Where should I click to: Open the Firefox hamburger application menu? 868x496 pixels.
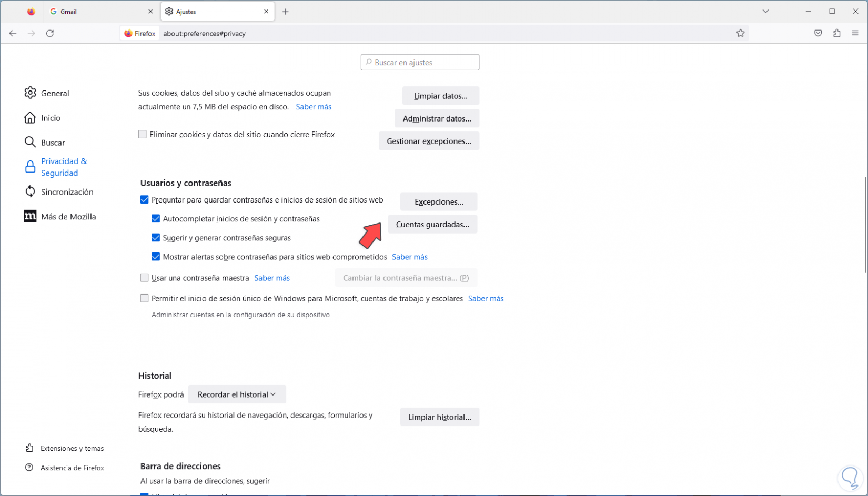(855, 33)
